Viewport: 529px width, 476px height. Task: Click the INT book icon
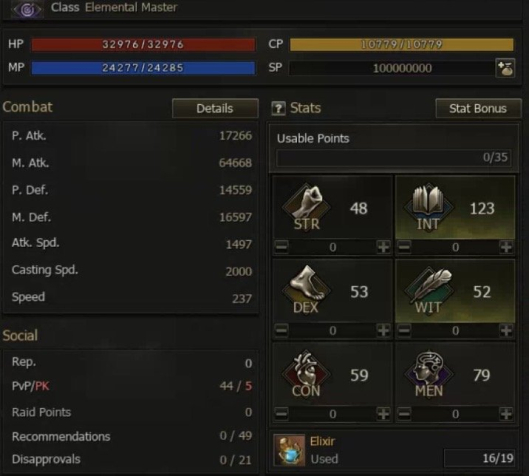428,204
